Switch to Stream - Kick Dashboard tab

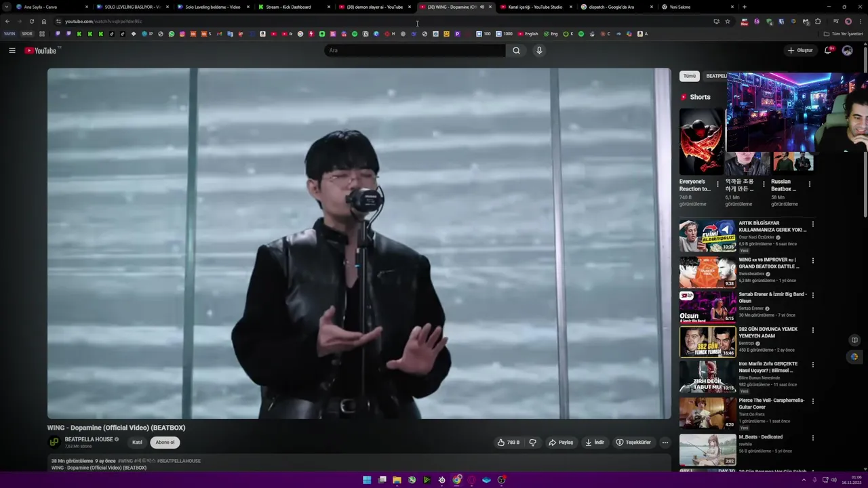pyautogui.click(x=294, y=7)
